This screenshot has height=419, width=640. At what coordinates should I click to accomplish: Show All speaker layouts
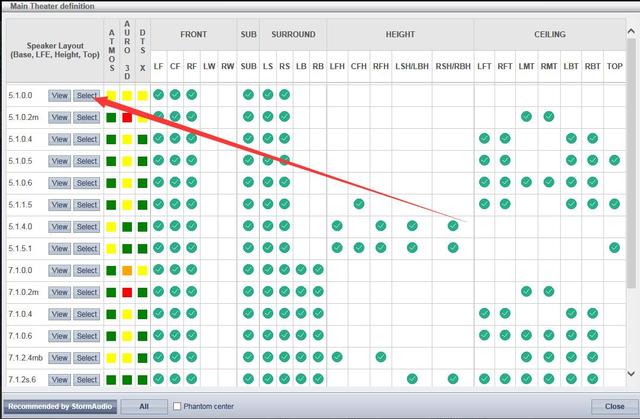[x=144, y=407]
